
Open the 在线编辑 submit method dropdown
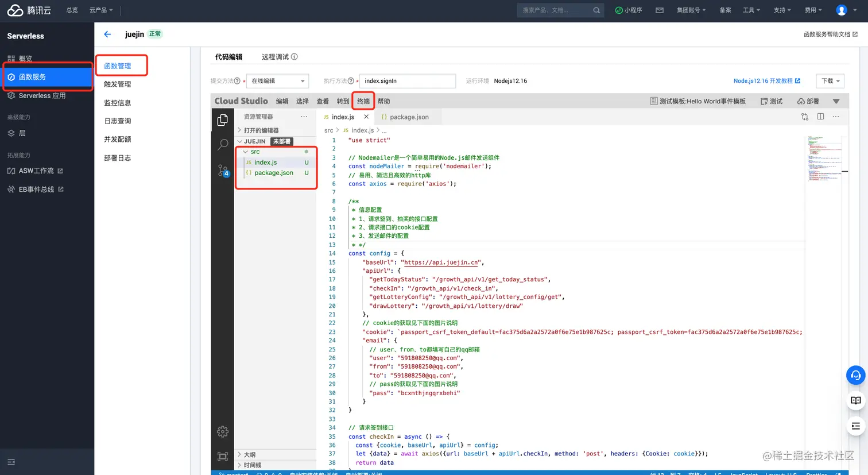tap(277, 81)
